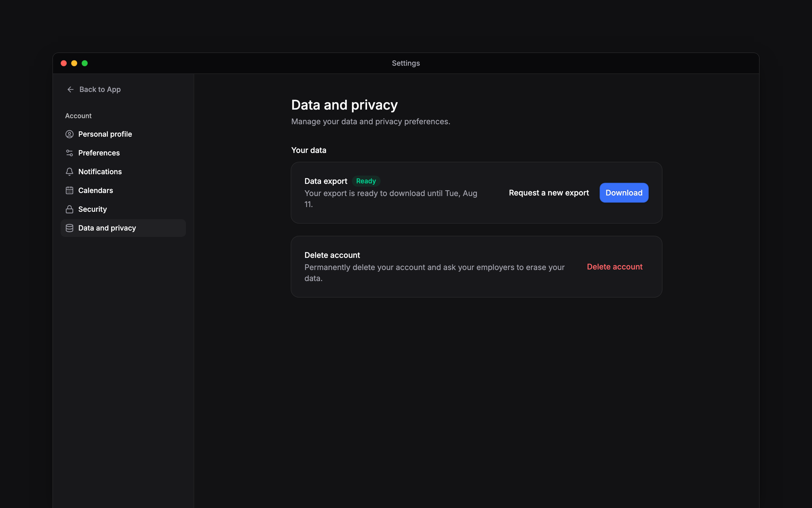Click the Your data section heading
Screen dimensions: 812x508
(x=309, y=150)
